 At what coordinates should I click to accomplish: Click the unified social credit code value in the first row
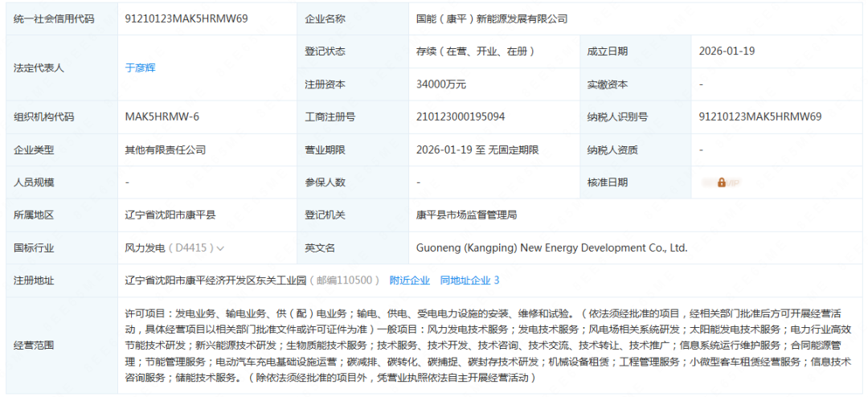174,18
